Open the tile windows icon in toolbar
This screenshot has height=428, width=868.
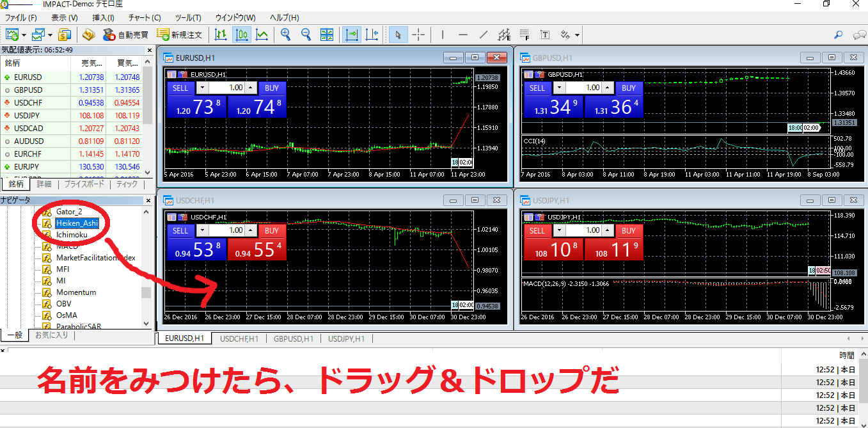[x=327, y=35]
